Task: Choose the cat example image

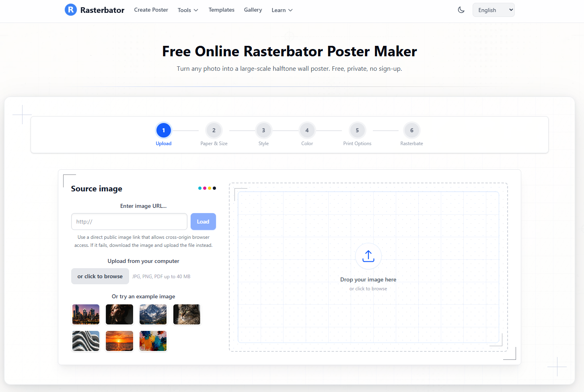Action: coord(187,314)
